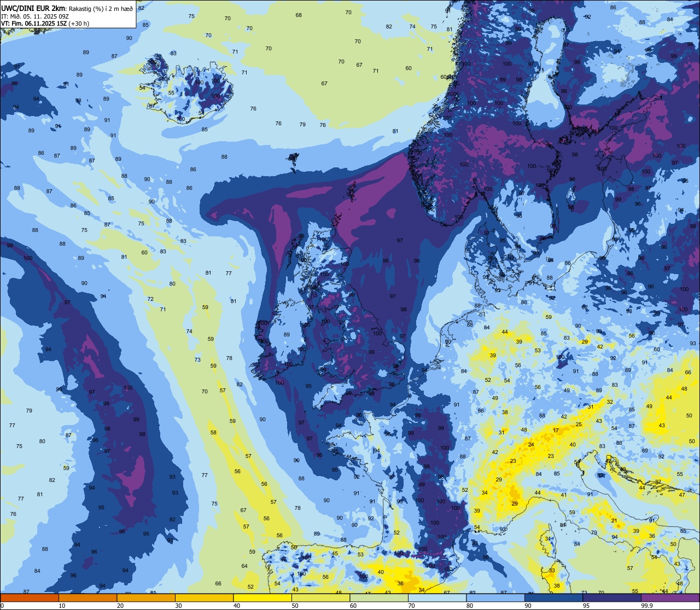Click the lightest blue 70–80 legend segment
This screenshot has width=700, height=610.
437,598
